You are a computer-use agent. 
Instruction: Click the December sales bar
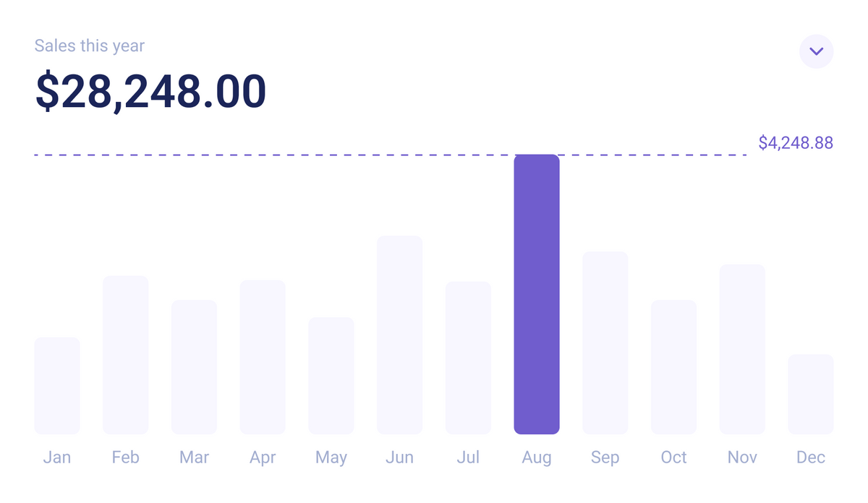point(810,394)
